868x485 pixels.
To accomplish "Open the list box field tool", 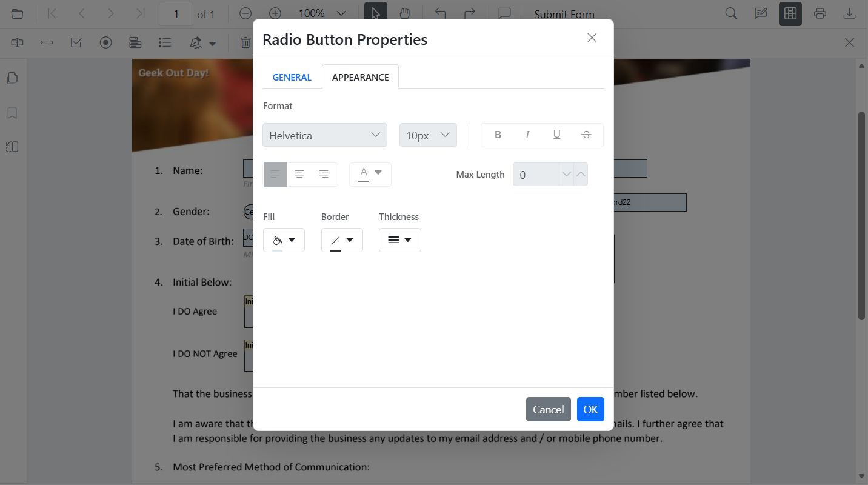I will pos(164,42).
